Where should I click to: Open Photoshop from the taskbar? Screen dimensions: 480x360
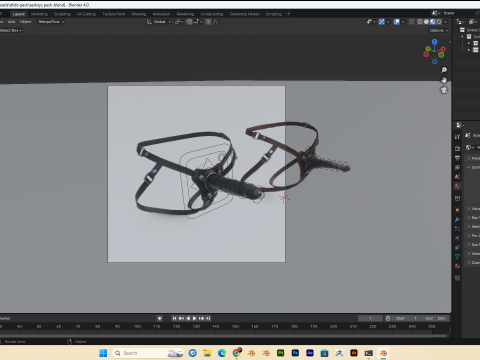pyautogui.click(x=295, y=353)
